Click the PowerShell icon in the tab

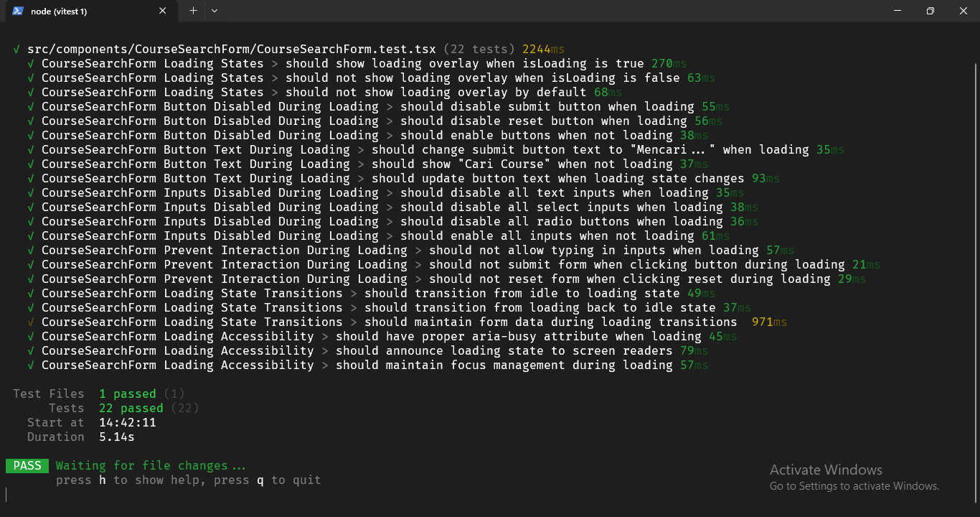pyautogui.click(x=18, y=11)
